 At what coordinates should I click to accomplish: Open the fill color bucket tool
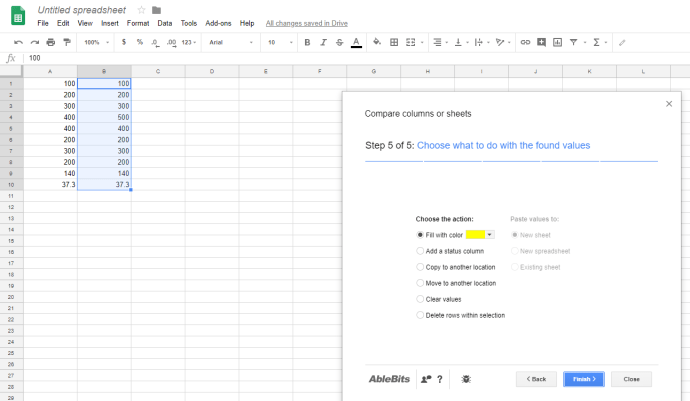[377, 43]
